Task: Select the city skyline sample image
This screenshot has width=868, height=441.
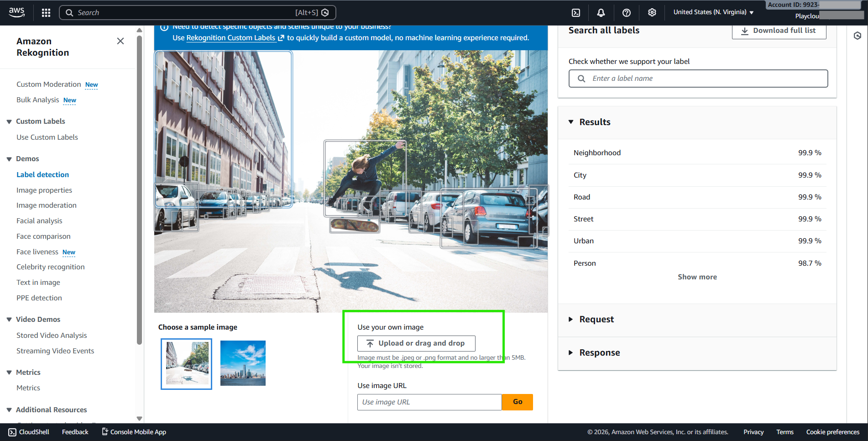Action: (243, 363)
